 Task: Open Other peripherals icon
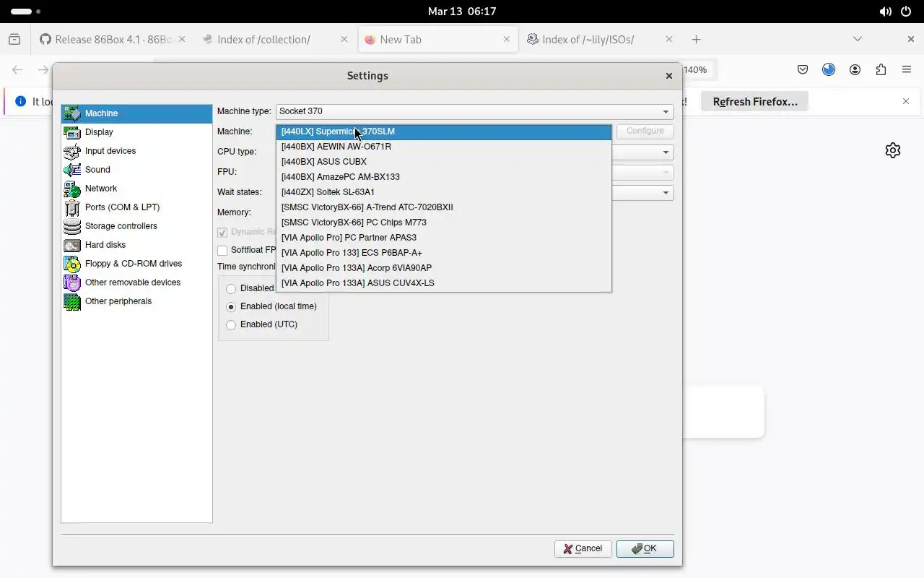72,301
